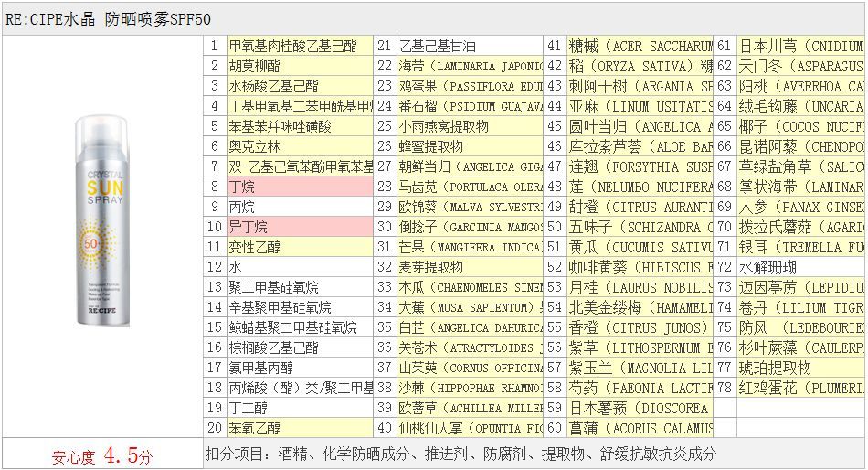Click ingredient cell 香橙 (Citrus Junos)
This screenshot has height=470, width=868.
[640, 327]
